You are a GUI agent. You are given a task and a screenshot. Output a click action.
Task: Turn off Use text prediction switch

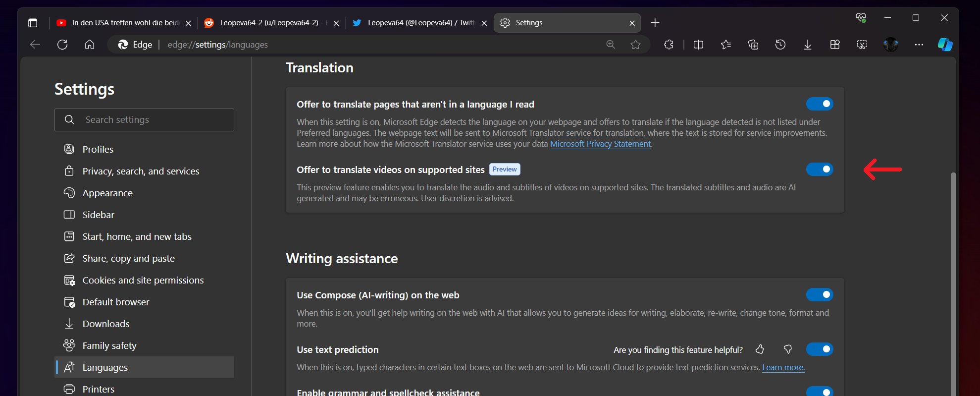pos(820,349)
